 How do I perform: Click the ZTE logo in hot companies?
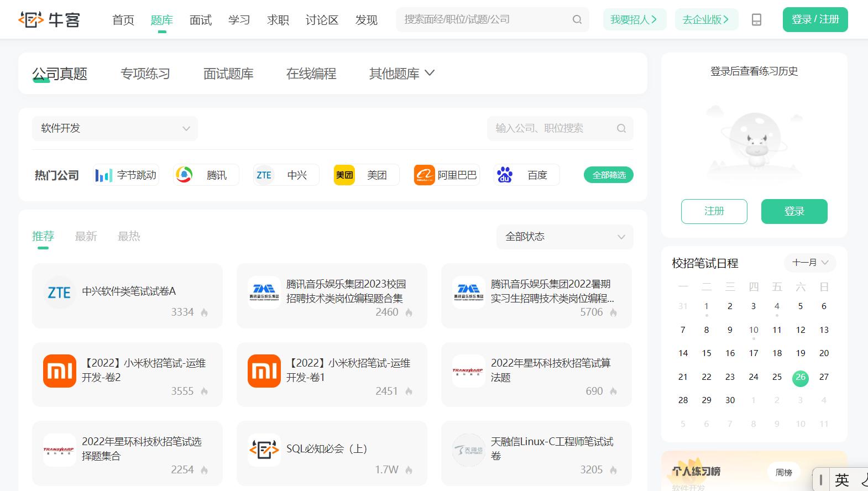pyautogui.click(x=264, y=175)
